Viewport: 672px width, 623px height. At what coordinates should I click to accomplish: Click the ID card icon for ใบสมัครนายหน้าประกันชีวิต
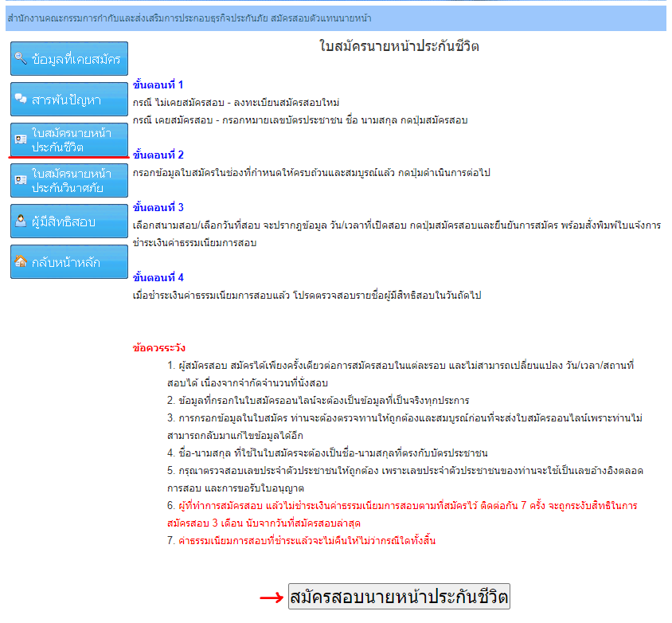click(21, 139)
